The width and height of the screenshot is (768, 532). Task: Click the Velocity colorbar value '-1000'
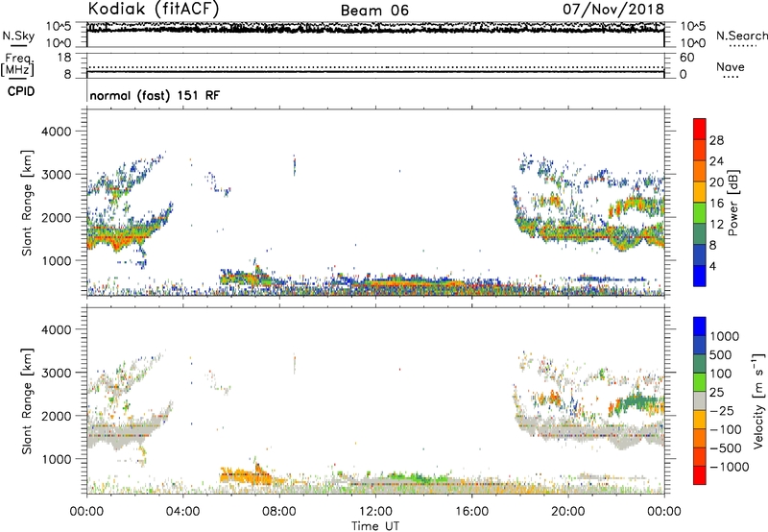pos(729,467)
